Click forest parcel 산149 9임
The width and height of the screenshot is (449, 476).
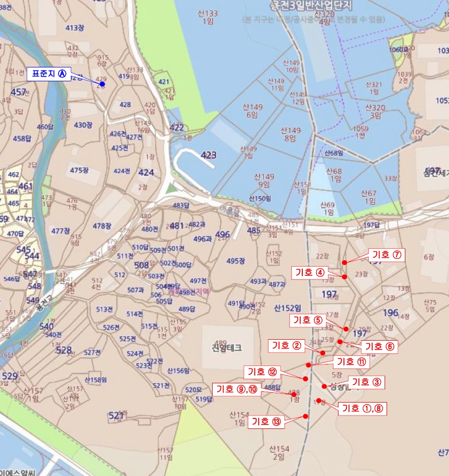264,180
